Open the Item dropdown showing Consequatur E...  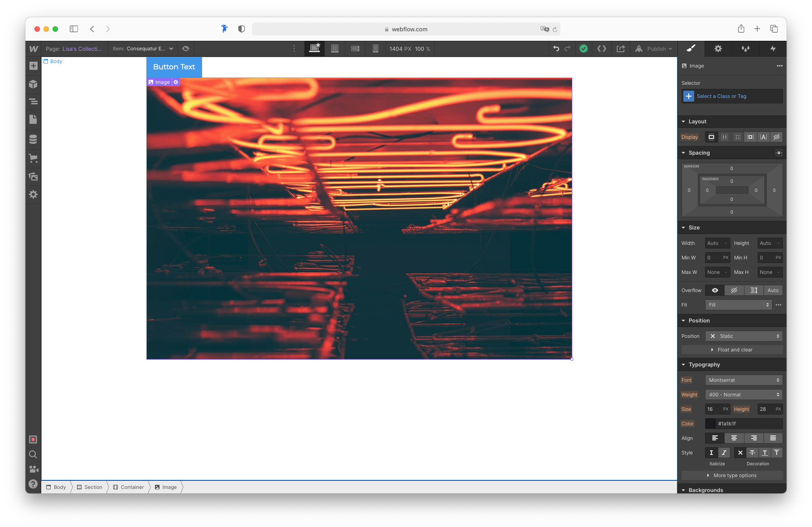click(143, 49)
